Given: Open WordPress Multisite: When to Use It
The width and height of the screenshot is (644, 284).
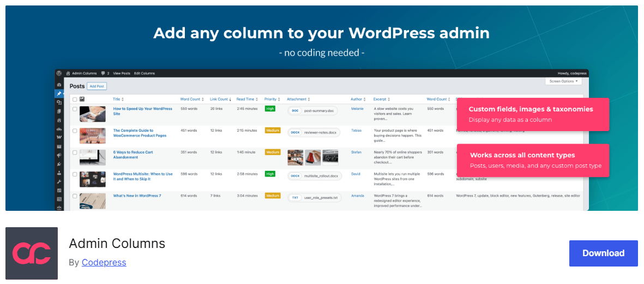Looking at the screenshot, I should tap(142, 176).
